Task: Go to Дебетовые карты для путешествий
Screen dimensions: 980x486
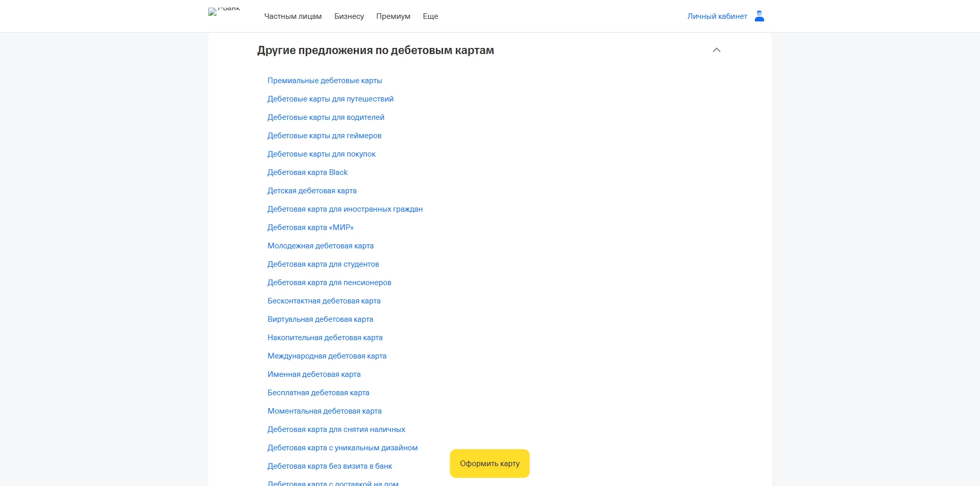Action: (x=330, y=99)
